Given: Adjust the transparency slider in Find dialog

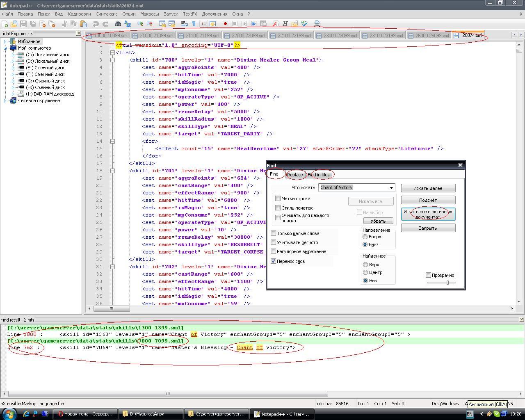Looking at the screenshot, I should (x=447, y=283).
